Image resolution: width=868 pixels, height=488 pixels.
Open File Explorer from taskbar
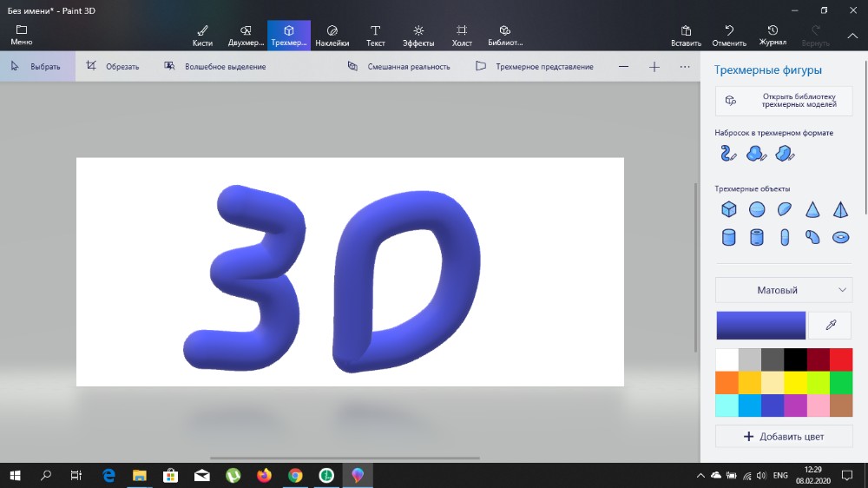pos(140,475)
